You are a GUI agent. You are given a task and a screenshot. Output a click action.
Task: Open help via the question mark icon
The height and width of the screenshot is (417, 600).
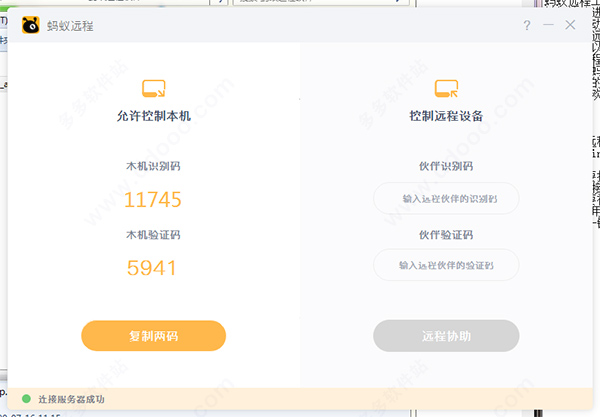pos(527,25)
